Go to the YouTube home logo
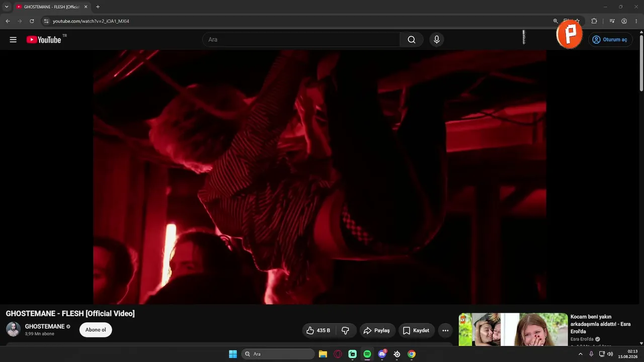The height and width of the screenshot is (362, 644). click(x=44, y=40)
